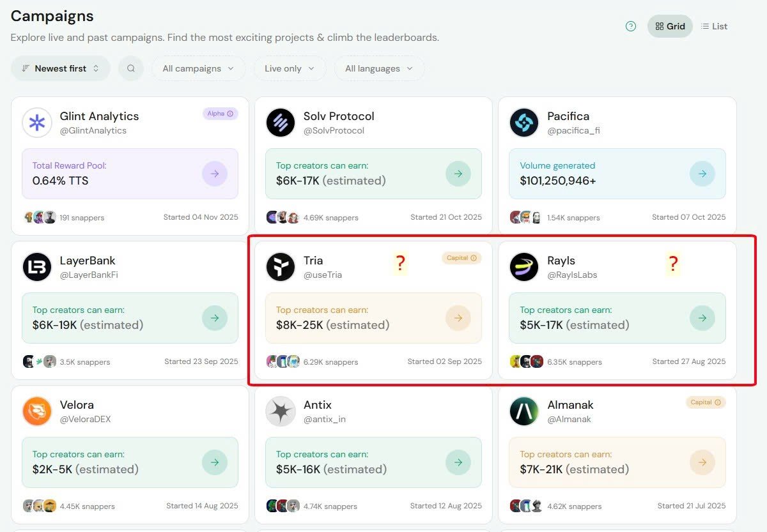Open the @pacifica_fi handle

tap(573, 131)
